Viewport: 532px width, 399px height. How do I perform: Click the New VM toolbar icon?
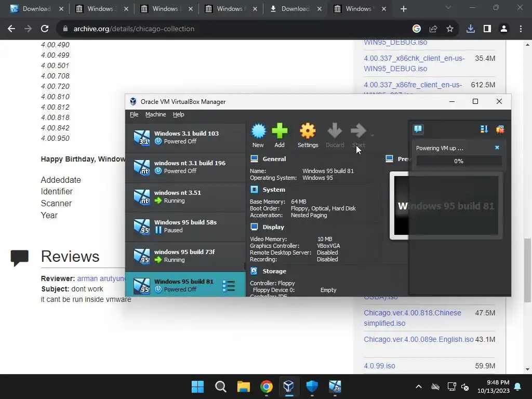click(258, 136)
